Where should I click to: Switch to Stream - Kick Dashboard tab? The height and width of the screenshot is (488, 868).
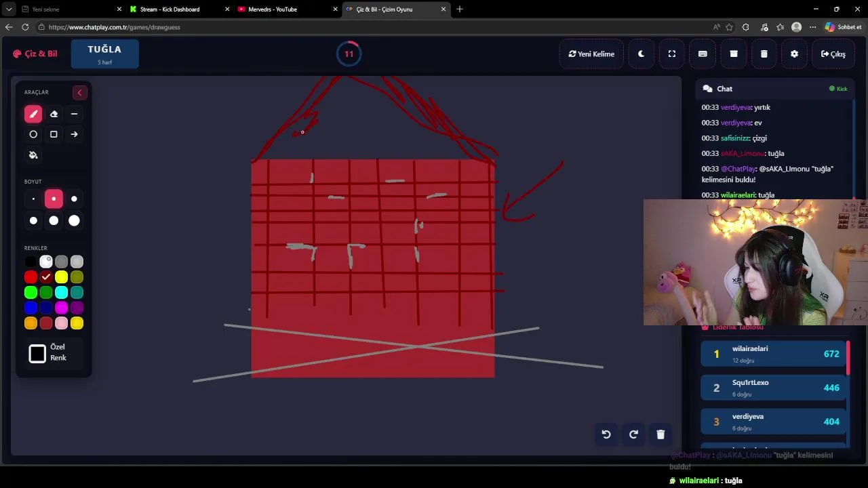pyautogui.click(x=180, y=9)
